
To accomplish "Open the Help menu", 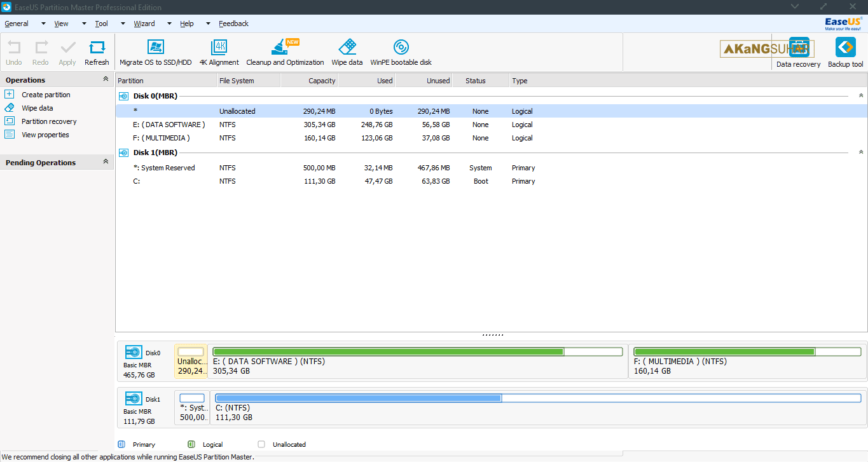I will [x=186, y=24].
